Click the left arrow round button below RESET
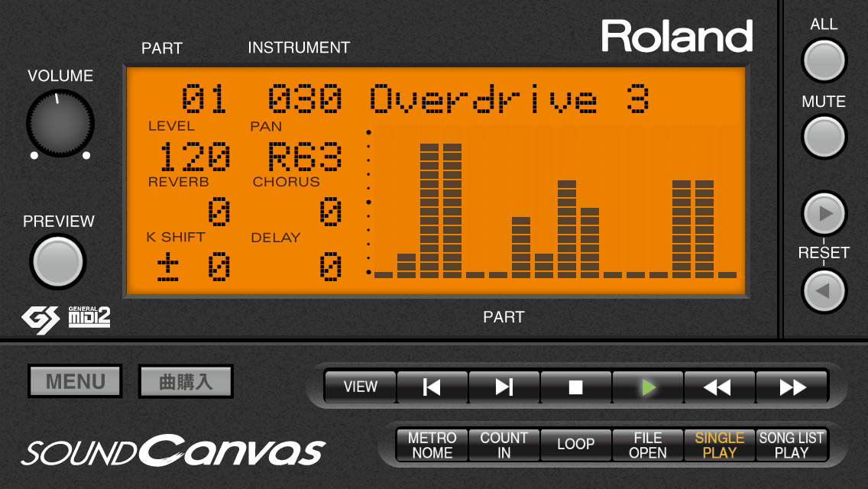The width and height of the screenshot is (868, 489). [824, 291]
